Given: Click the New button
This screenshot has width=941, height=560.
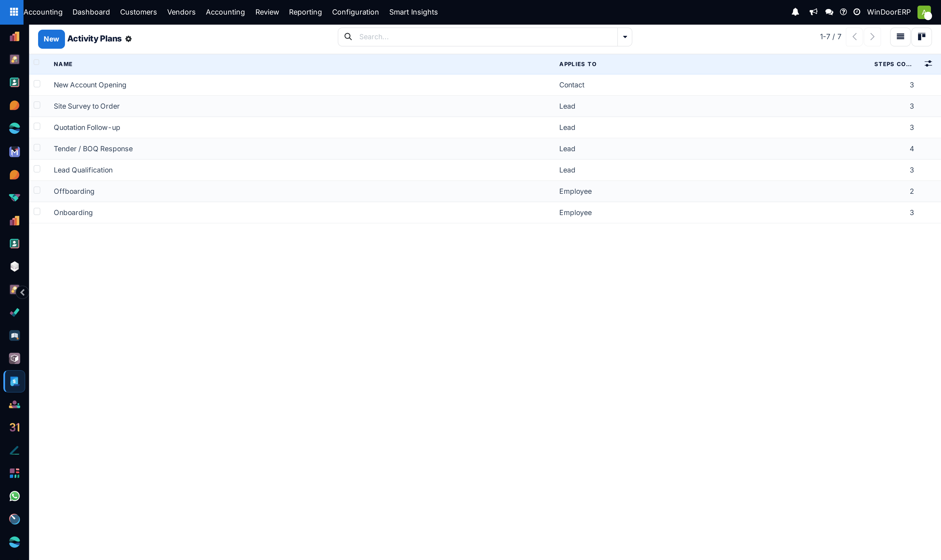Looking at the screenshot, I should [51, 39].
